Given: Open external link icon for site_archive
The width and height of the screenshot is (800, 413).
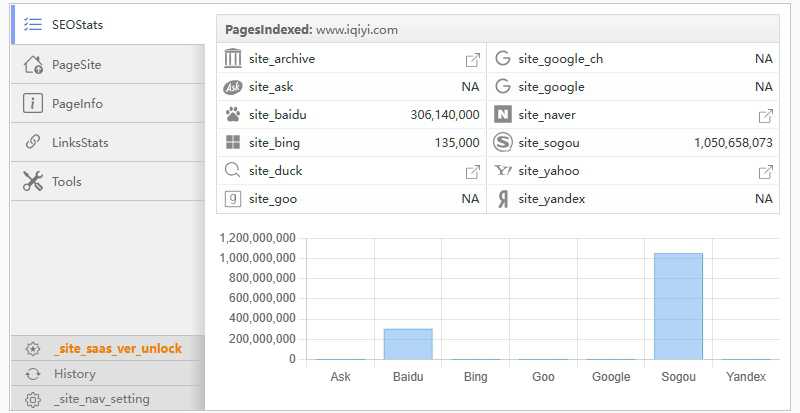Looking at the screenshot, I should 473,59.
